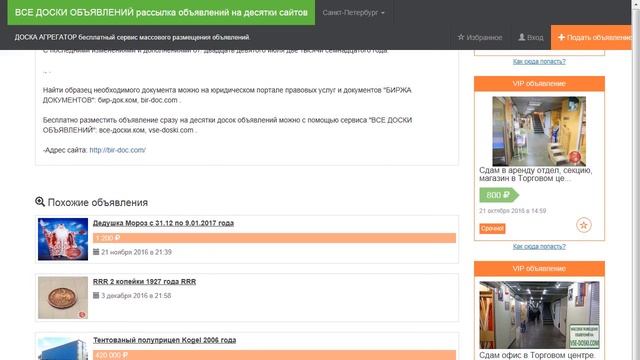Open Сдам офис в Торговом центре title
Image resolution: width=640 pixels, height=360 pixels.
pyautogui.click(x=537, y=356)
